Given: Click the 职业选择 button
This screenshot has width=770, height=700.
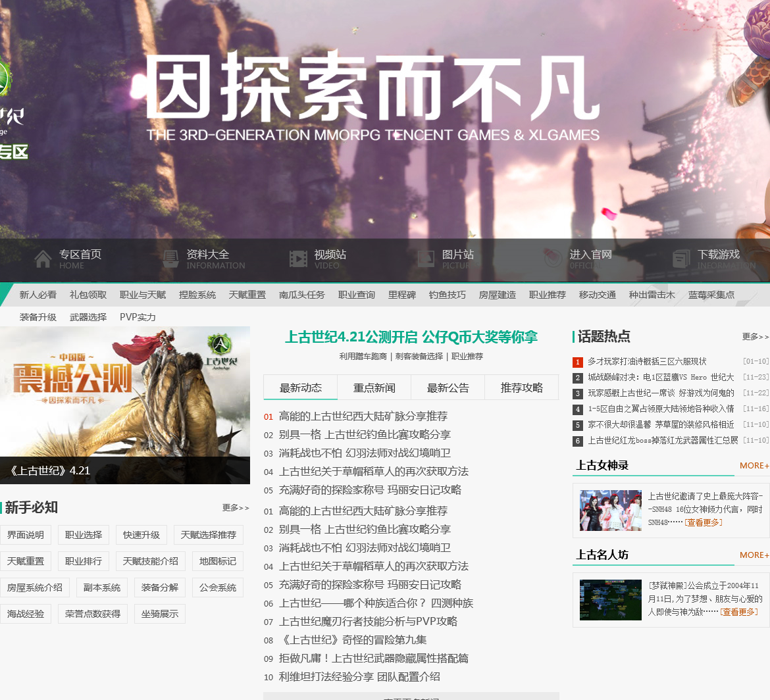Looking at the screenshot, I should [x=84, y=535].
